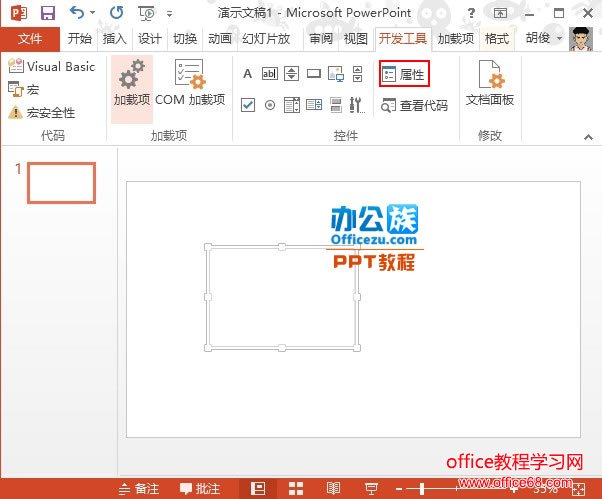
Task: Save the presentation with the floppy disk icon
Action: (x=48, y=13)
